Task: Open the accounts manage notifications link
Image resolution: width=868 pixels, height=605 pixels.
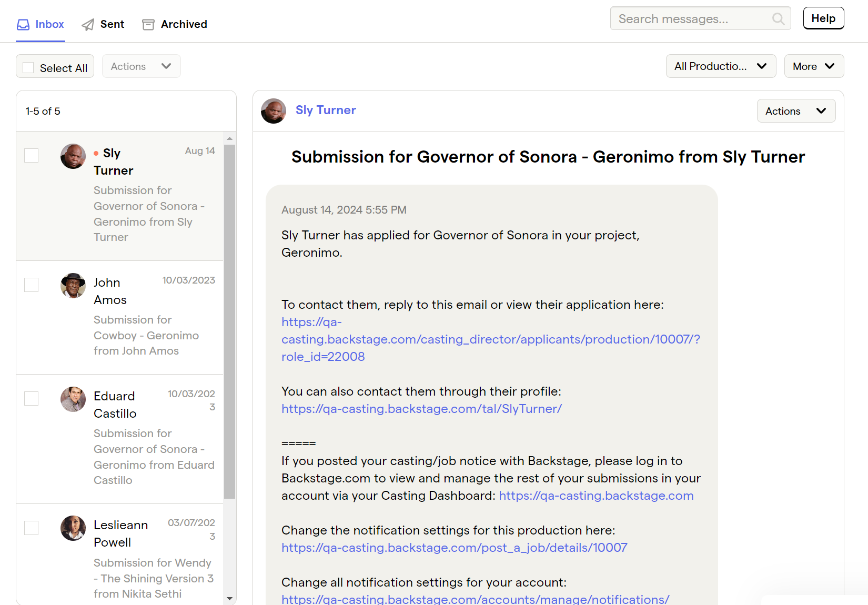Action: click(x=476, y=599)
